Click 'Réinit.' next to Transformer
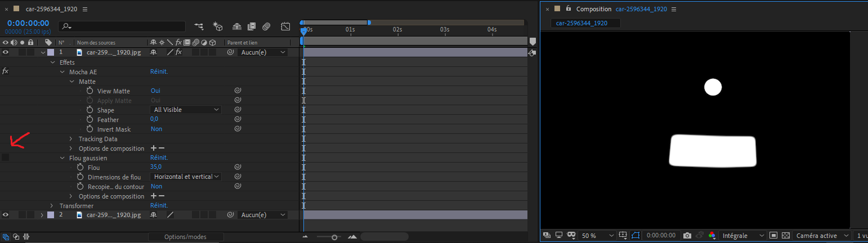Image resolution: width=868 pixels, height=243 pixels. (x=159, y=205)
